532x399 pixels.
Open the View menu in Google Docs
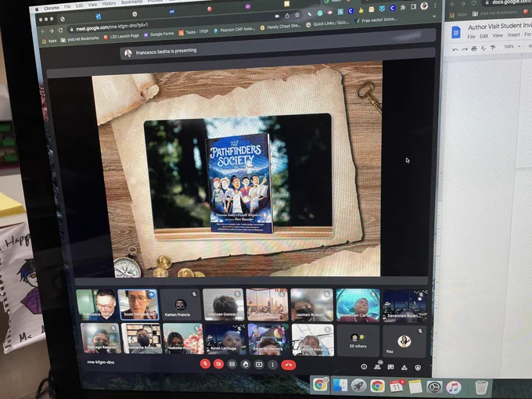point(498,35)
